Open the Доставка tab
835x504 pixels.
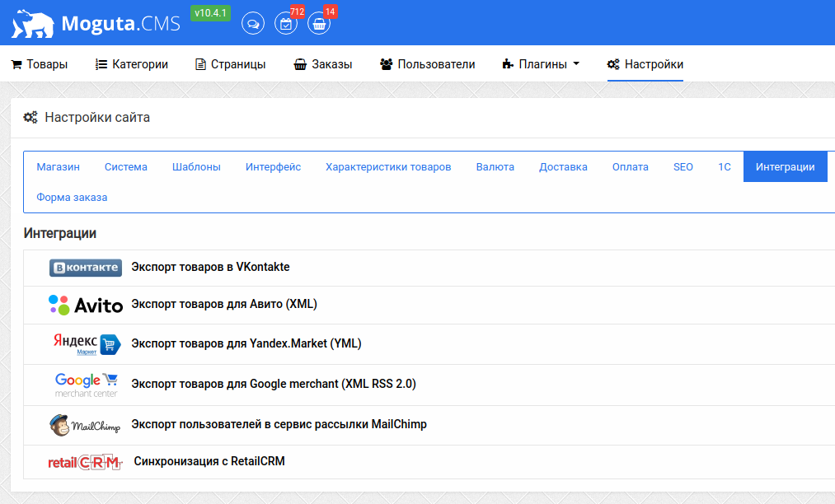coord(564,167)
